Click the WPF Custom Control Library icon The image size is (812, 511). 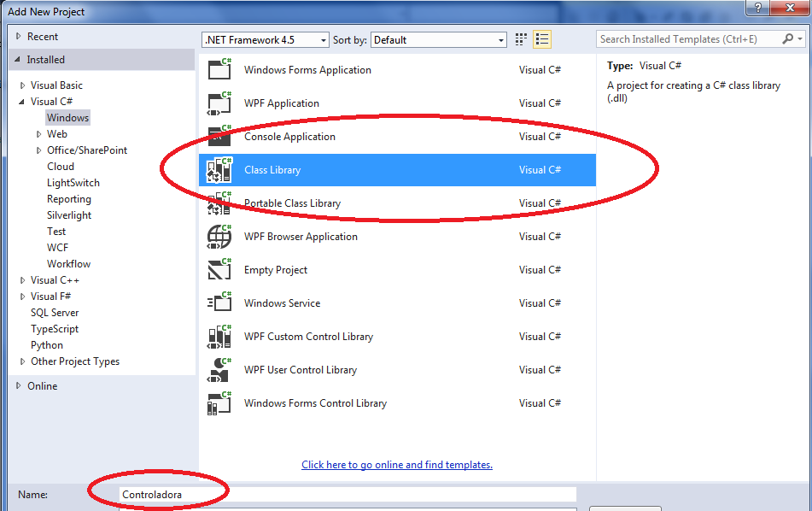tap(219, 337)
